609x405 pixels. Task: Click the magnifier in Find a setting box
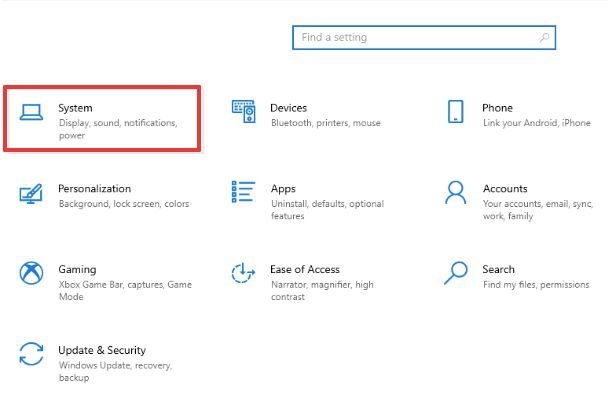point(545,37)
